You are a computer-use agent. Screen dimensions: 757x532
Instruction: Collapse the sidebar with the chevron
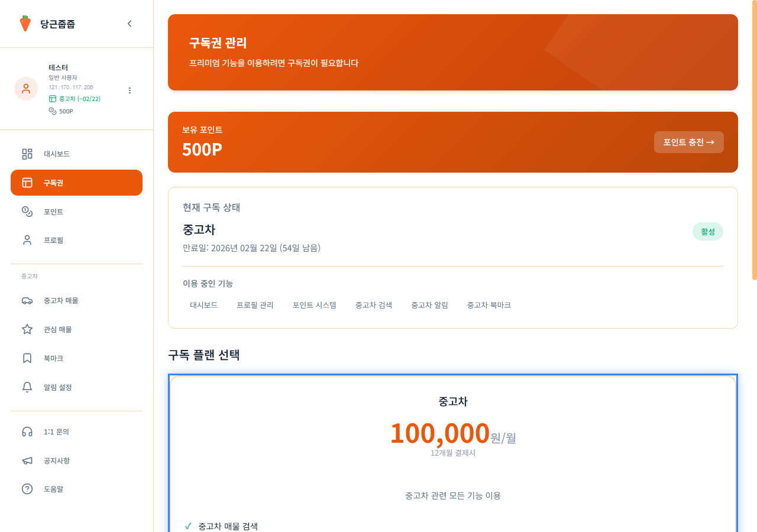pos(130,24)
